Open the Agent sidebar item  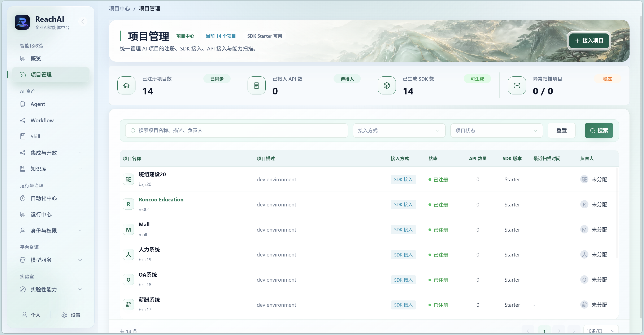point(51,104)
